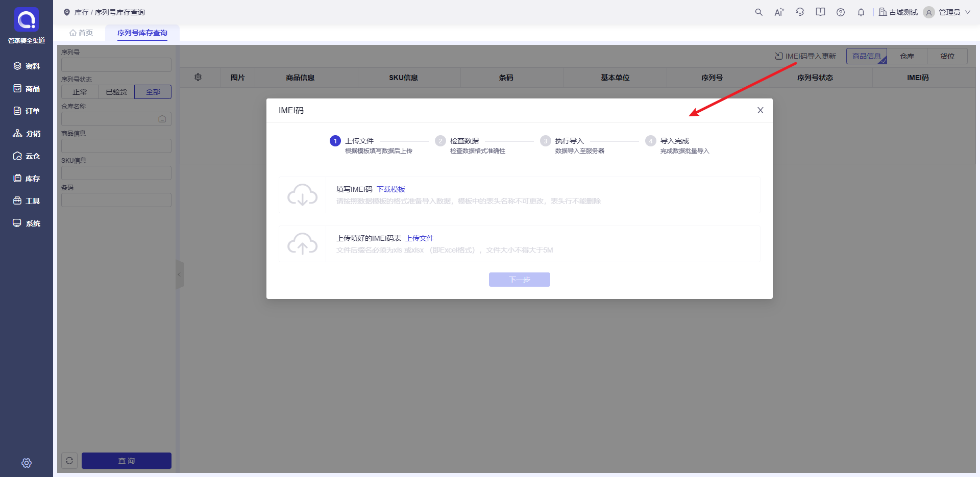Click the 商品信息 filter input field

[116, 146]
